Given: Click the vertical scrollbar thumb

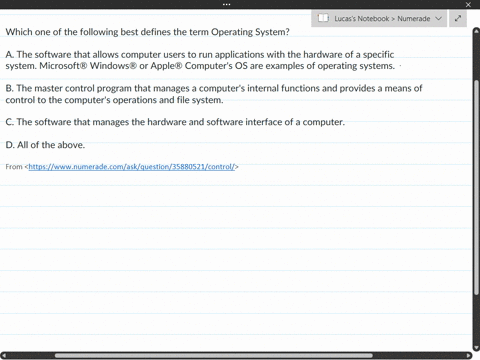Looking at the screenshot, I should pyautogui.click(x=476, y=188).
